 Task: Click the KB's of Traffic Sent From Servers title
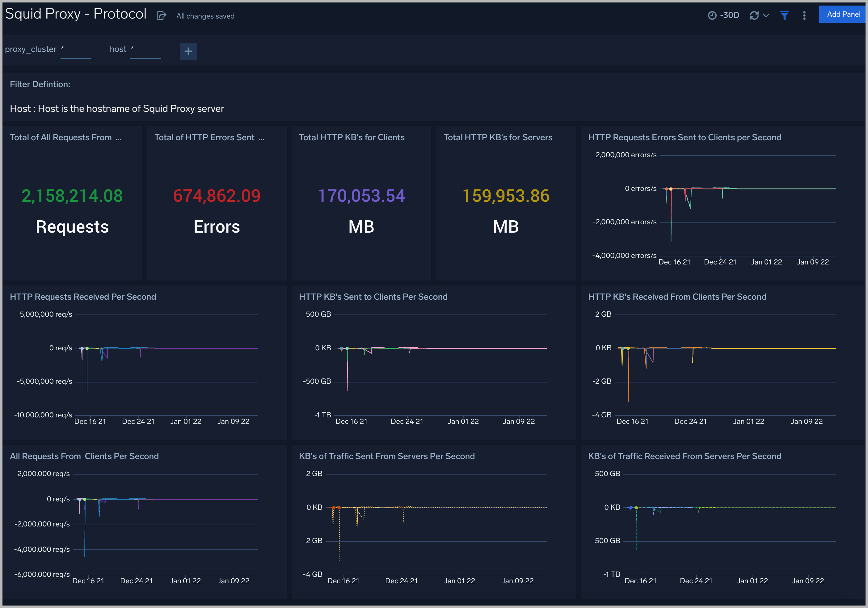tap(387, 456)
